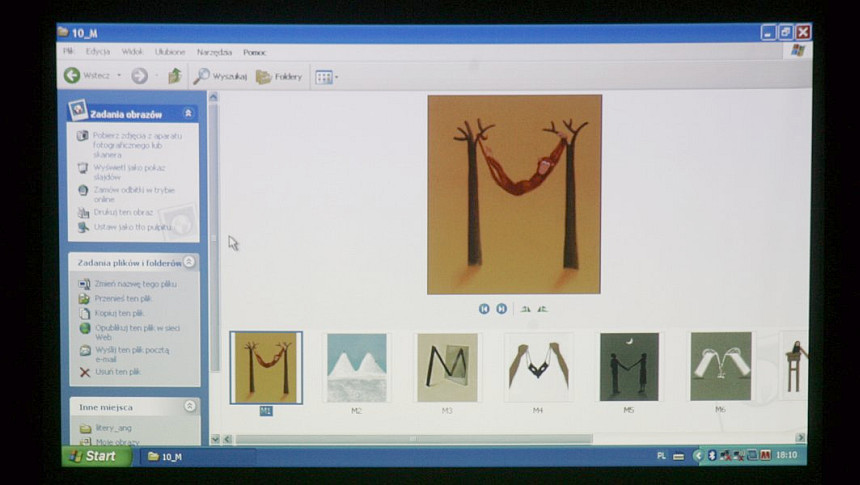Toggle the Foldery pane button
The width and height of the screenshot is (860, 485).
(x=279, y=77)
